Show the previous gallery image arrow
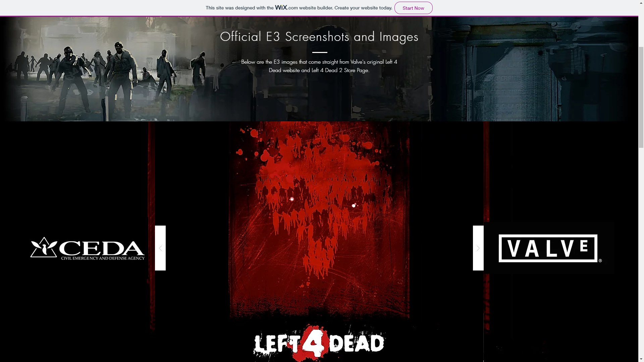 pos(160,248)
